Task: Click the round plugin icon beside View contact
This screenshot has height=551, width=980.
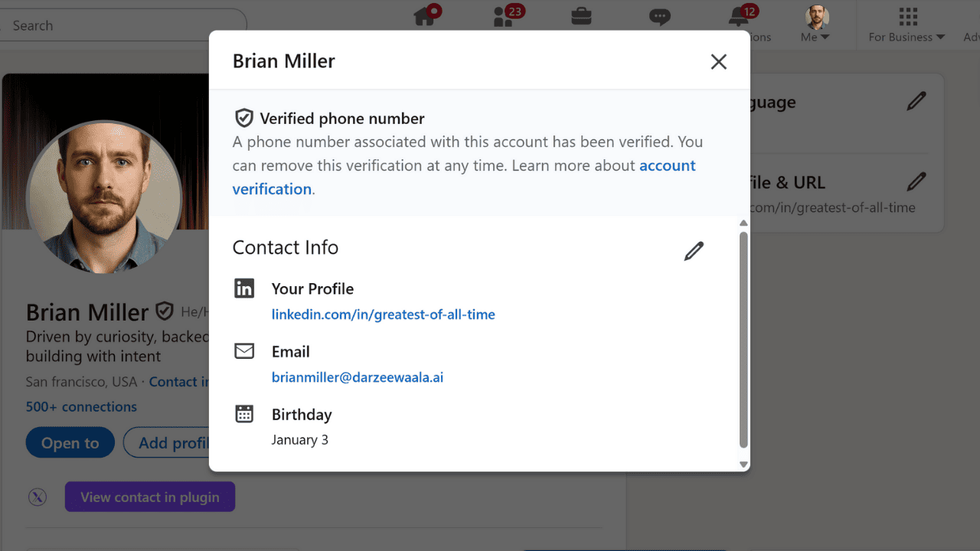Action: click(x=38, y=497)
